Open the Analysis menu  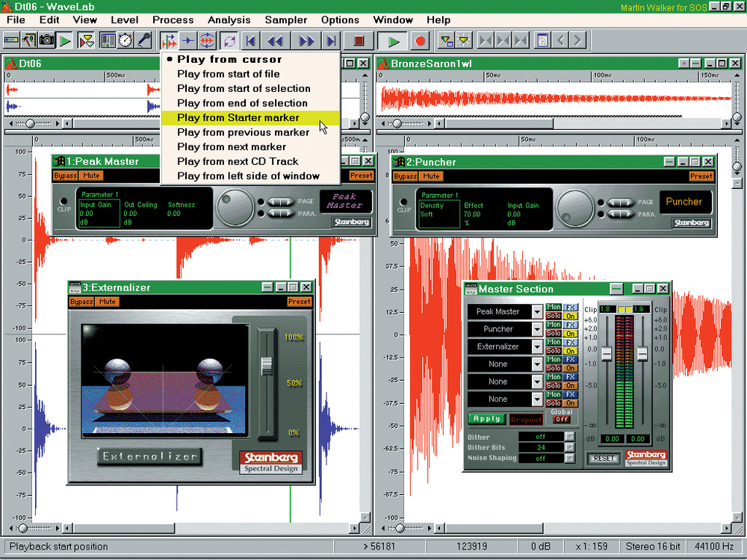229,20
